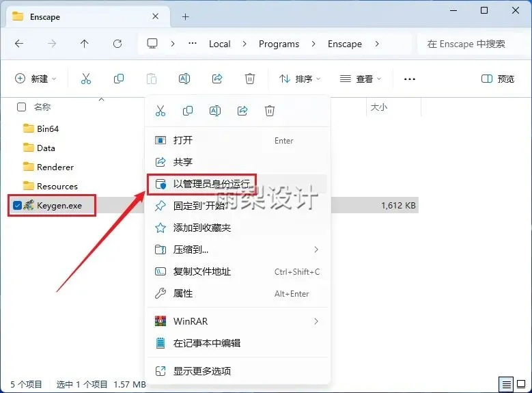The height and width of the screenshot is (393, 532).
Task: Open the 查看 view dropdown
Action: tap(361, 79)
